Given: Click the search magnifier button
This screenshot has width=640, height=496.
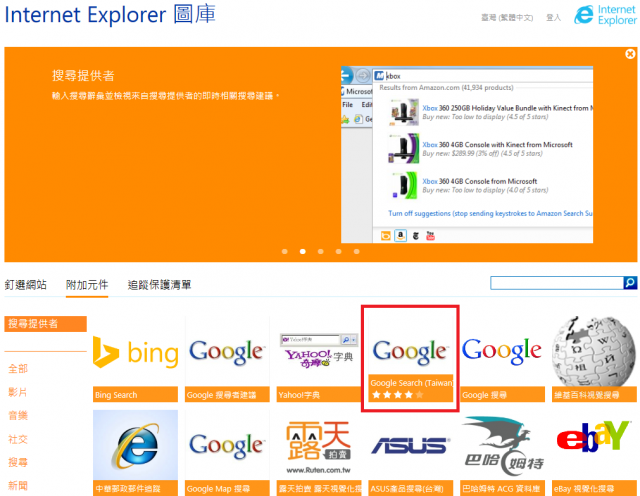Looking at the screenshot, I should coord(630,282).
